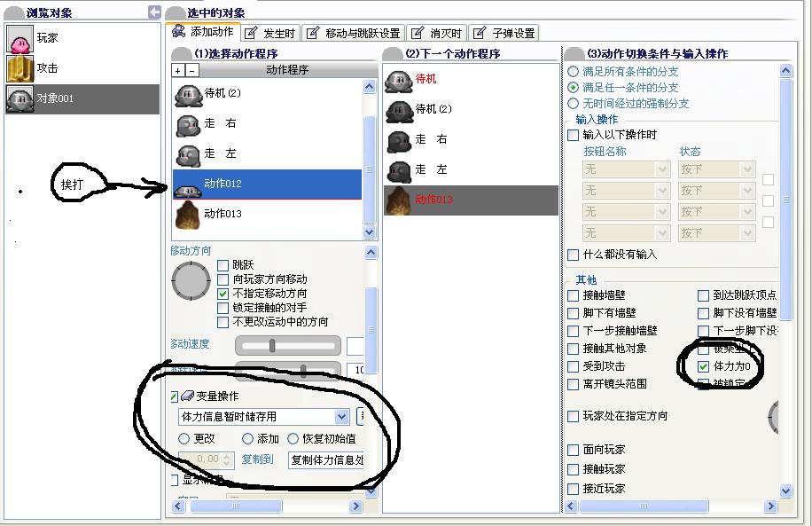The height and width of the screenshot is (526, 812).
Task: Open the 子弹设置 tab
Action: (x=504, y=33)
